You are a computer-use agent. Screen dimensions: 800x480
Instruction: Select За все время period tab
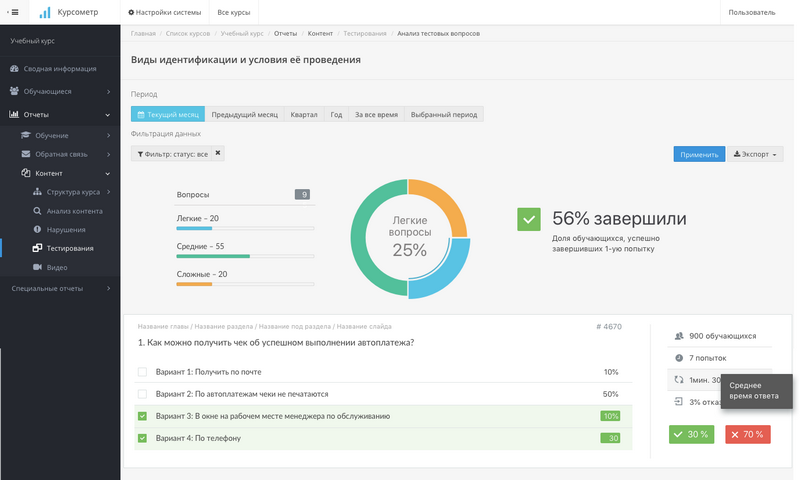coord(377,114)
